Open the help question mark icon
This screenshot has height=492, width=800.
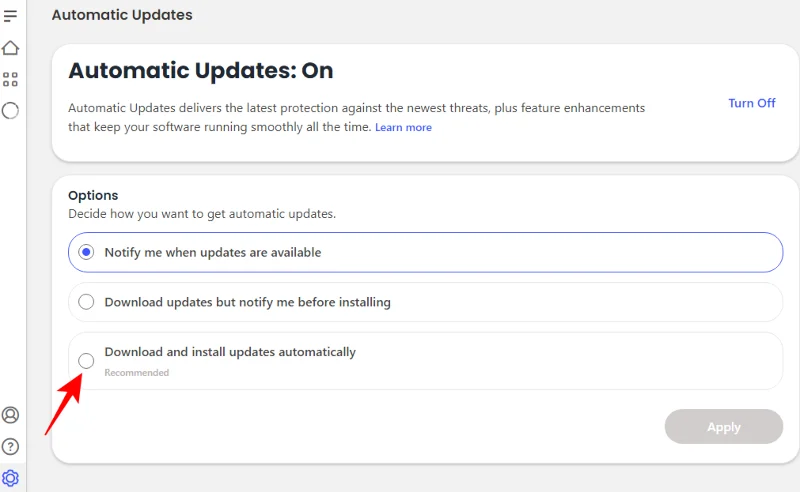point(11,446)
